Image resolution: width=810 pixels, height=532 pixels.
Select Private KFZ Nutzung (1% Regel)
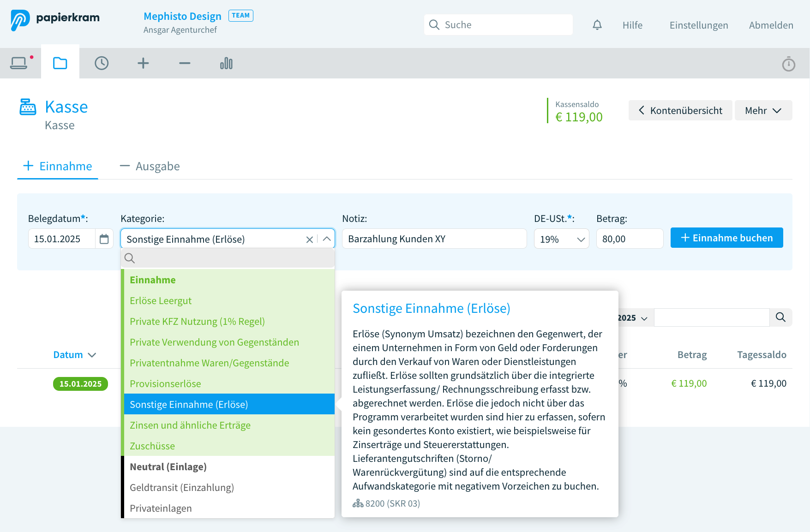pyautogui.click(x=229, y=322)
